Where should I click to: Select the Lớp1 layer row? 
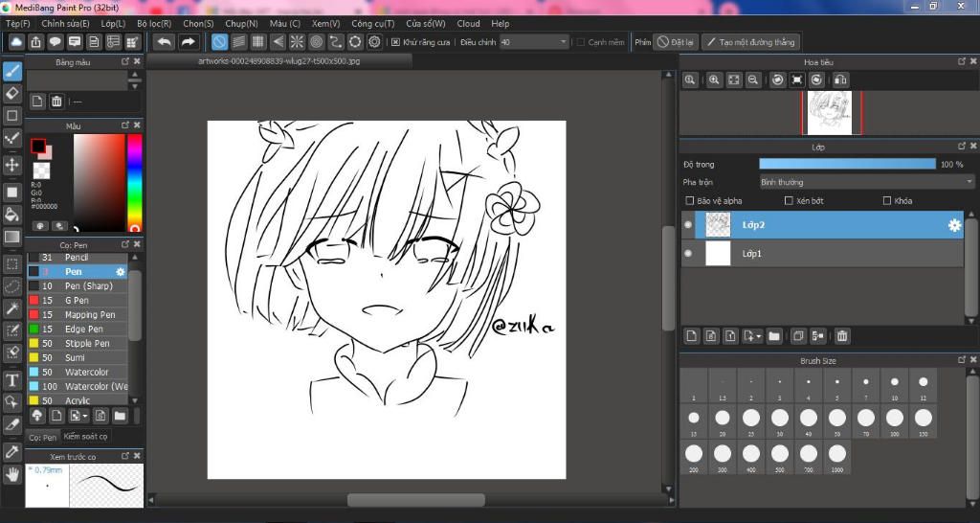pyautogui.click(x=823, y=254)
